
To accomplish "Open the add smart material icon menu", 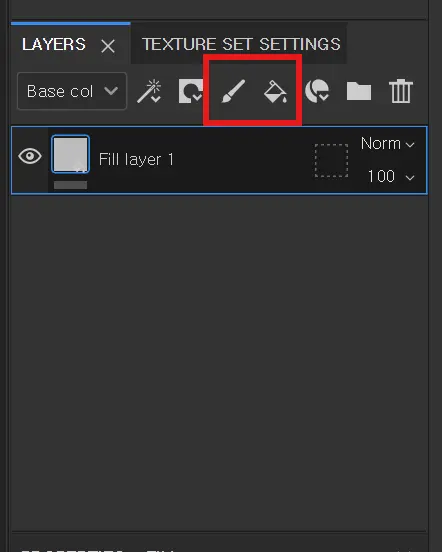I will [317, 92].
